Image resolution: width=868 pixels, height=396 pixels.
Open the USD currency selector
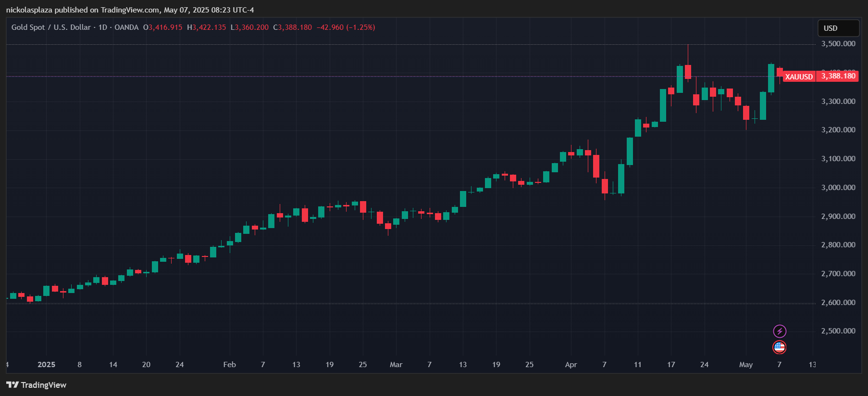(838, 28)
